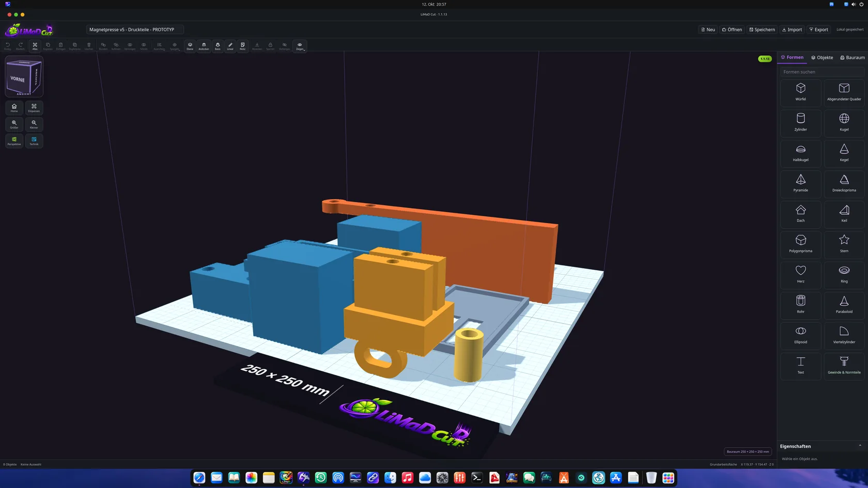Click the Verbergen (hide) eye icon

284,46
